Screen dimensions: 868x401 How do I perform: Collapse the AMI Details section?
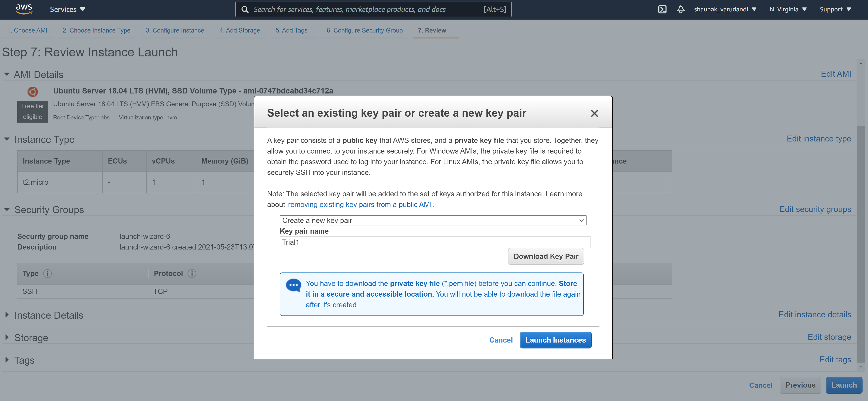click(7, 74)
